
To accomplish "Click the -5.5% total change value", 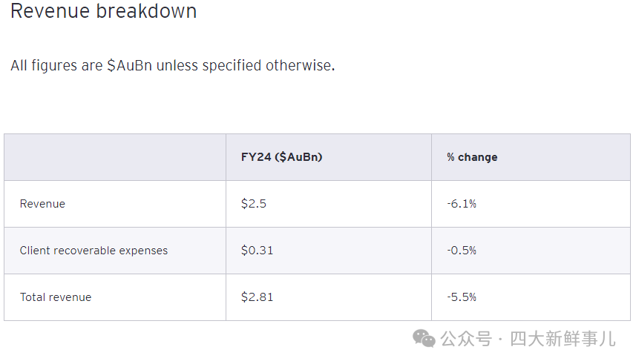I will click(x=462, y=297).
